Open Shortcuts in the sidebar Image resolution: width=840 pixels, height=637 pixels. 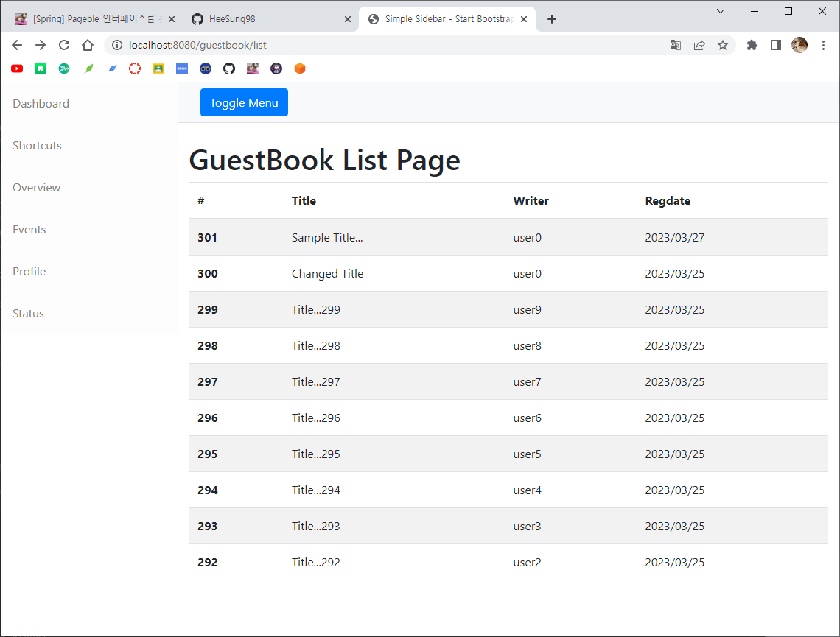tap(89, 146)
